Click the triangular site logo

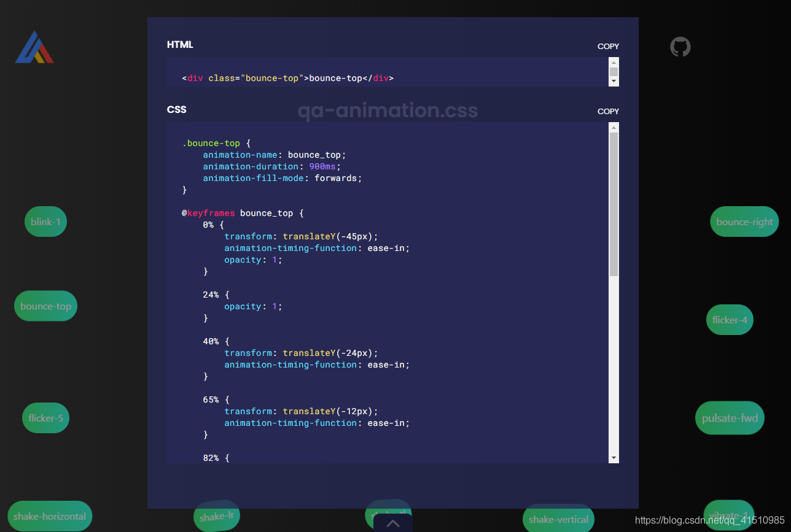point(34,47)
